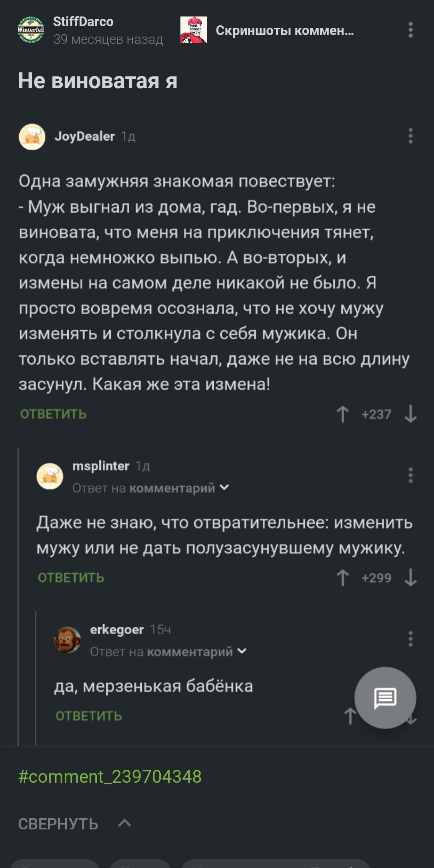Screen dimensions: 434x868
Task: Tap erkegoer's monkey avatar
Action: tap(68, 639)
